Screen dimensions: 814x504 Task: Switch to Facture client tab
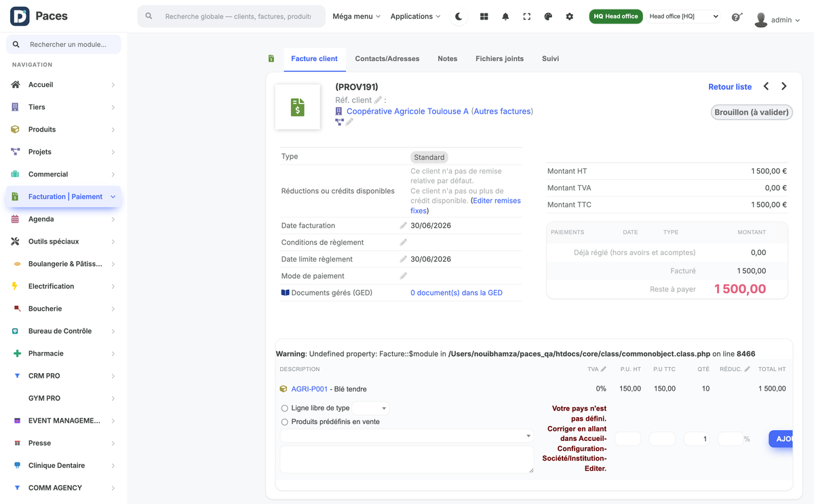(314, 59)
